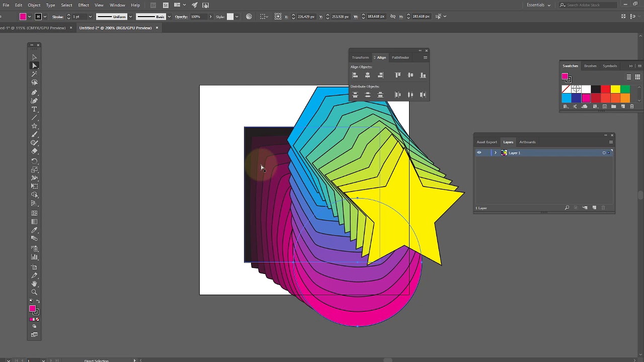
Task: Switch to the Brushes tab
Action: pyautogui.click(x=590, y=66)
